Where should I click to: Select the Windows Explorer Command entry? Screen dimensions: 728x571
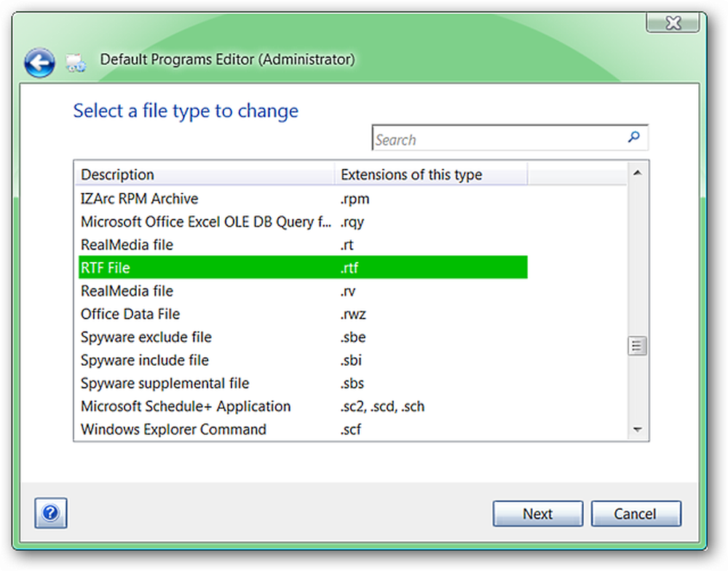(x=303, y=430)
